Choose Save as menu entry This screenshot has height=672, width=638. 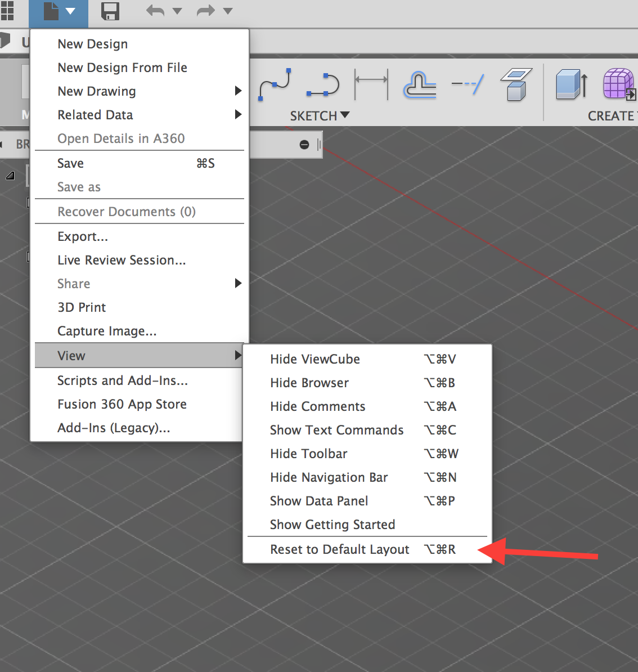(x=140, y=186)
